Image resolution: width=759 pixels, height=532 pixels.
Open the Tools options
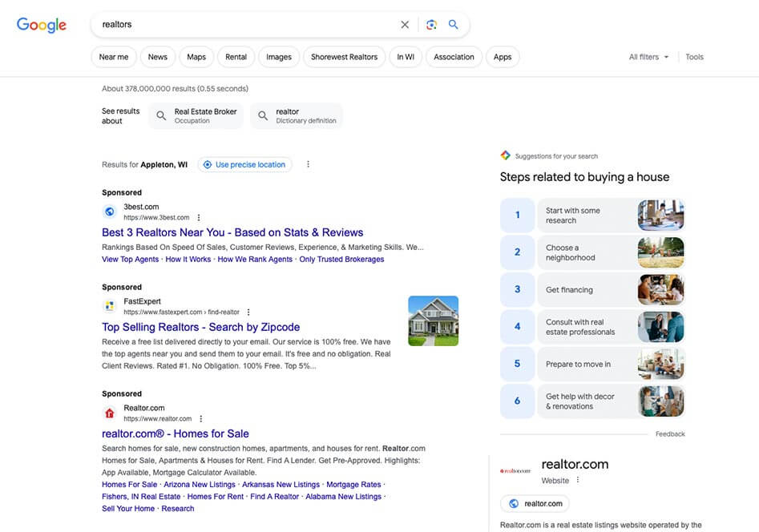coord(694,57)
